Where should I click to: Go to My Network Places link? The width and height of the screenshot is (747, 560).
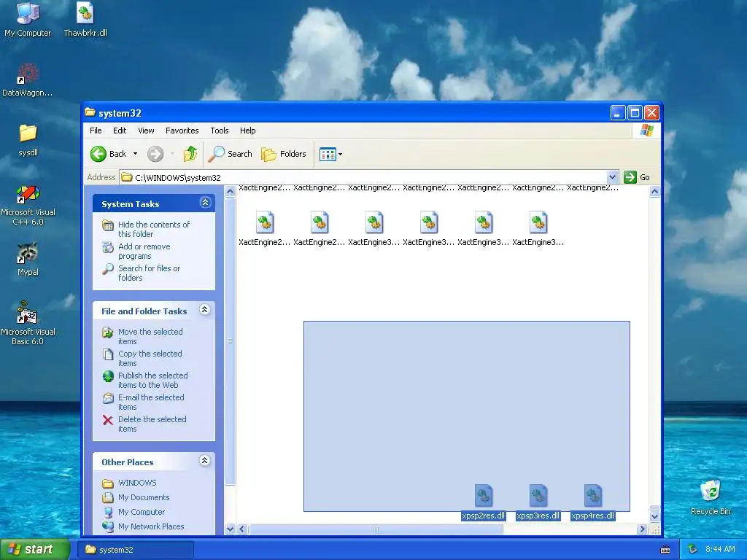tap(150, 526)
